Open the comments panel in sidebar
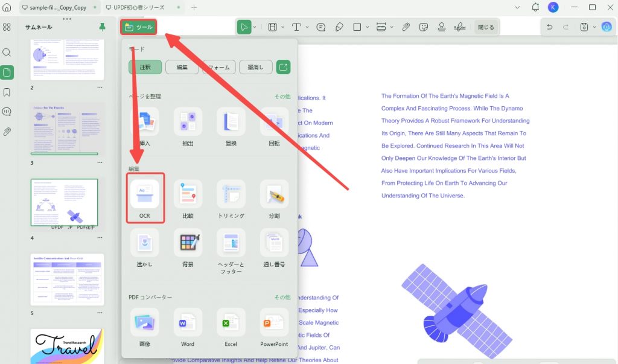Viewport: 618px width, 364px height. point(7,112)
